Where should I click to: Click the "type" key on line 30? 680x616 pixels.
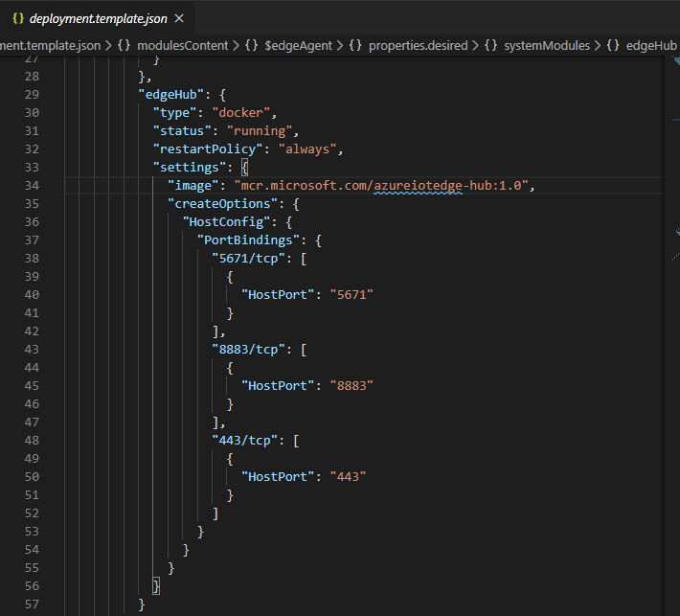(x=174, y=113)
